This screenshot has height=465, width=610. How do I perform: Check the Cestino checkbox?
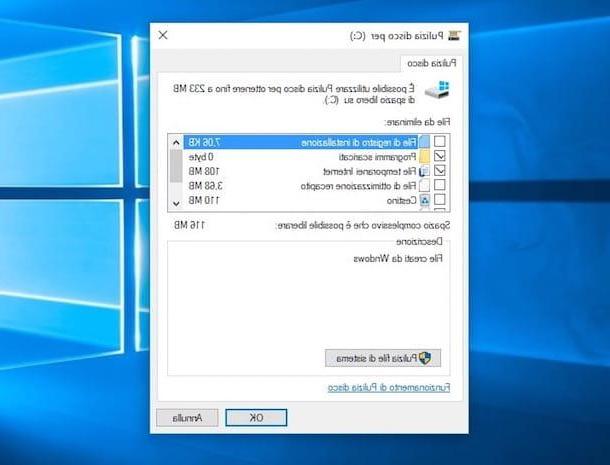point(440,199)
